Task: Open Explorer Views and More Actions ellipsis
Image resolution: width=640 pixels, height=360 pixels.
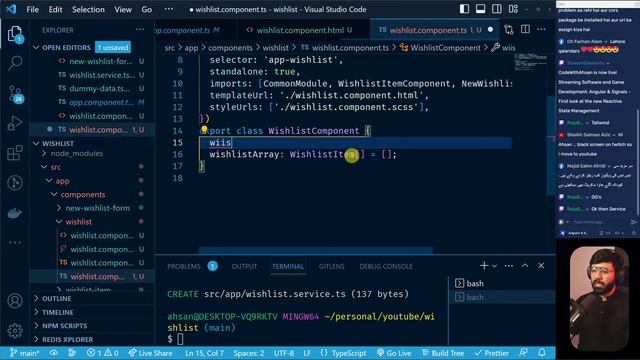Action: pos(140,29)
